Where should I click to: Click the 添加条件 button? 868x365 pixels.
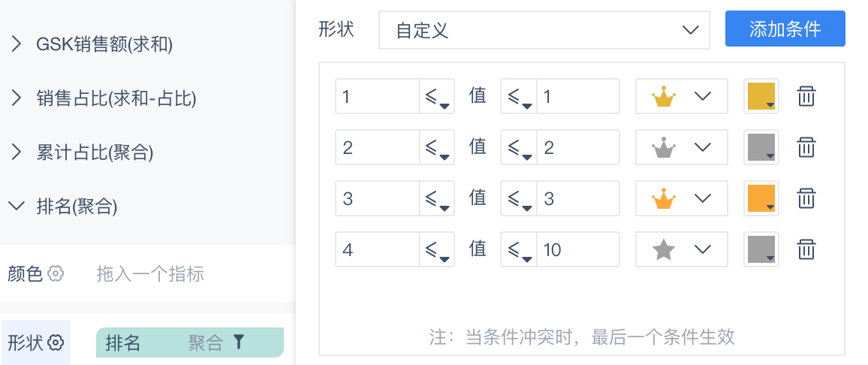[x=785, y=29]
